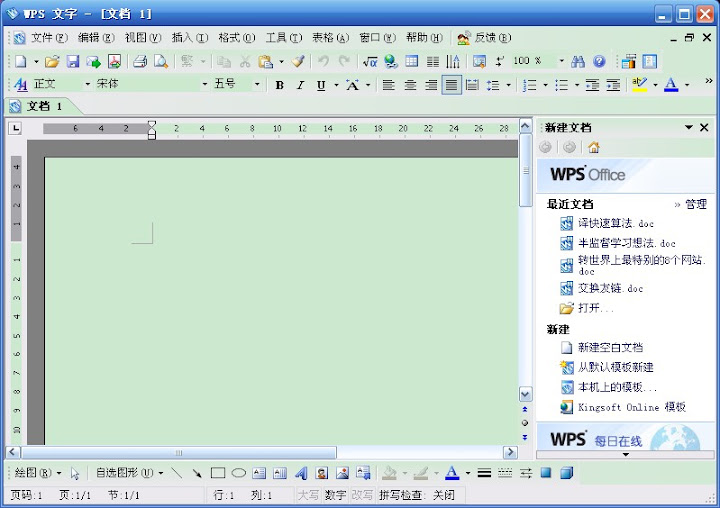Open the 插入 menu
This screenshot has height=508, width=720.
(190, 38)
